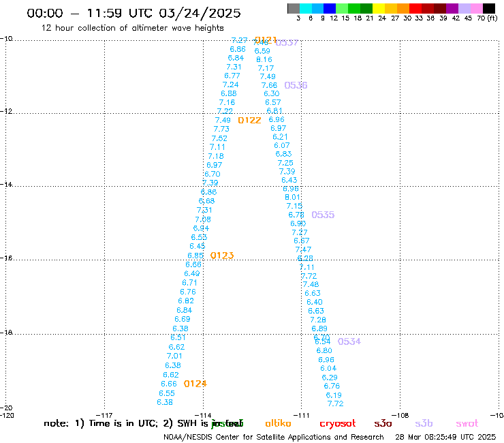Click the -111 longitude axis label
The height and width of the screenshot is (443, 504).
(x=302, y=415)
